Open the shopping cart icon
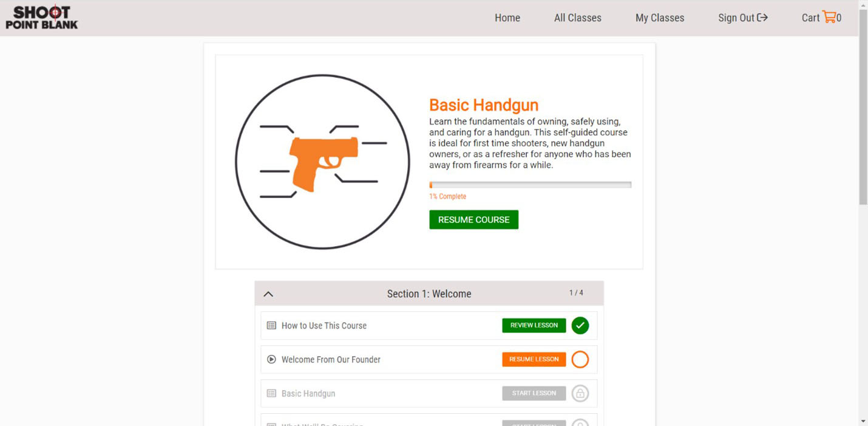868x426 pixels. 829,17
